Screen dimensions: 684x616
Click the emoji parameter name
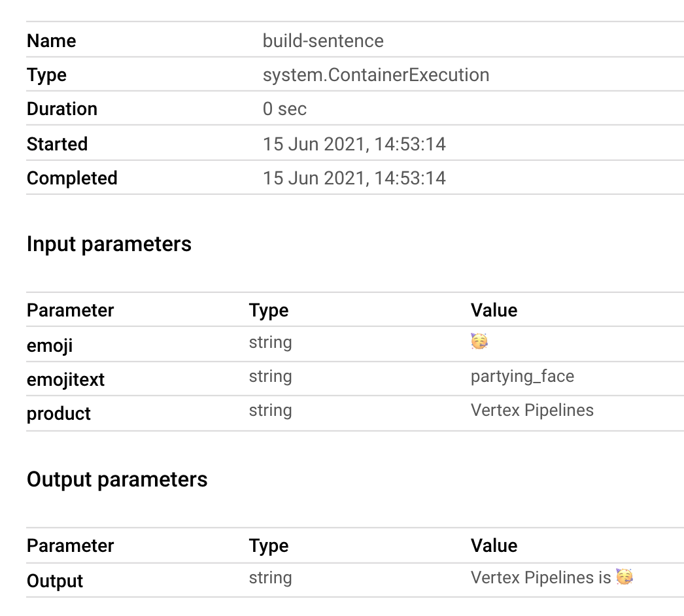point(50,345)
